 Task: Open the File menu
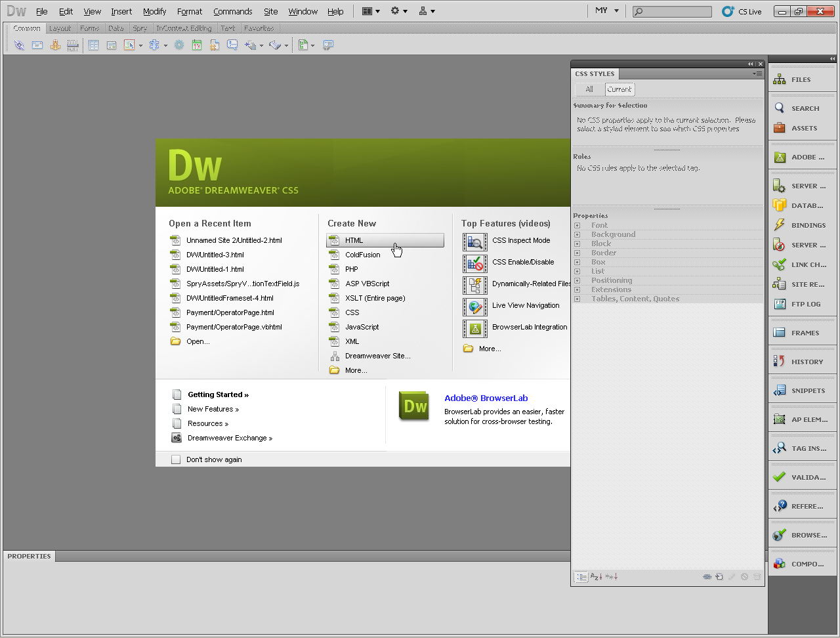coord(42,11)
